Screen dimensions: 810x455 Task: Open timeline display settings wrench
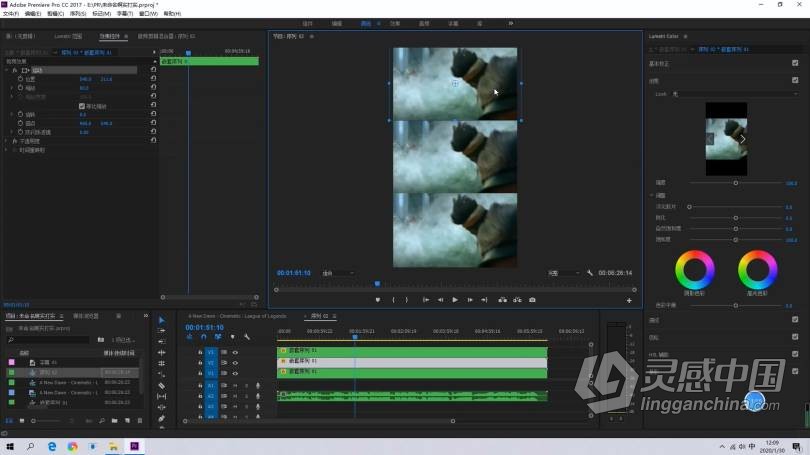click(247, 337)
